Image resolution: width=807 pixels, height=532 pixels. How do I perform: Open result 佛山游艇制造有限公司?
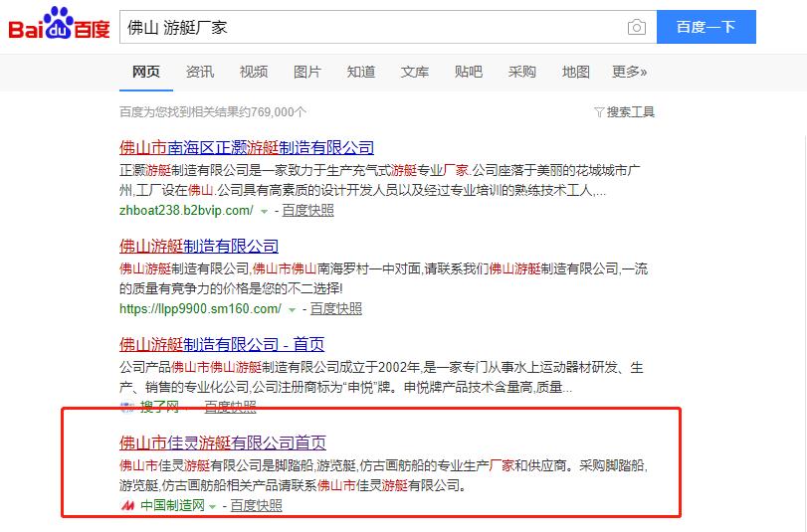click(199, 246)
